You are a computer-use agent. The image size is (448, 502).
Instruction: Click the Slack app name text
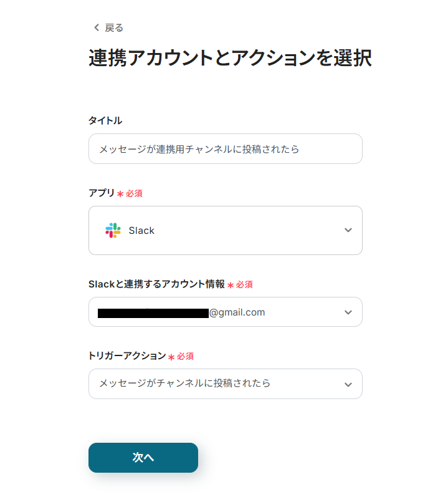pos(141,231)
